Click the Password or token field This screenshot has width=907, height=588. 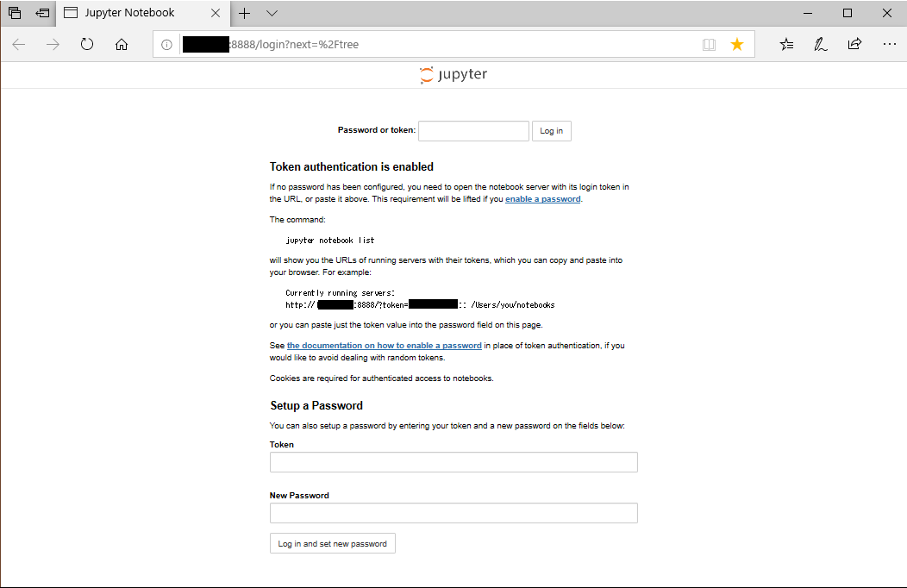tap(473, 131)
